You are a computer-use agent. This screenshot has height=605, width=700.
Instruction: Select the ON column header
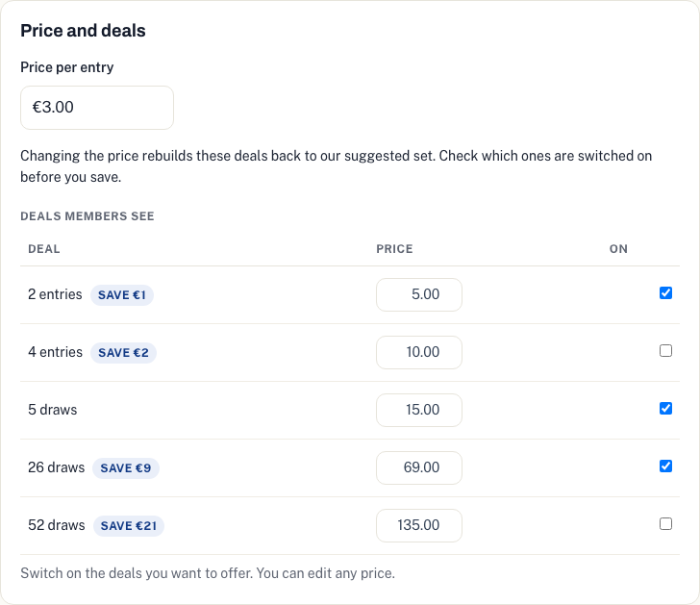click(619, 249)
